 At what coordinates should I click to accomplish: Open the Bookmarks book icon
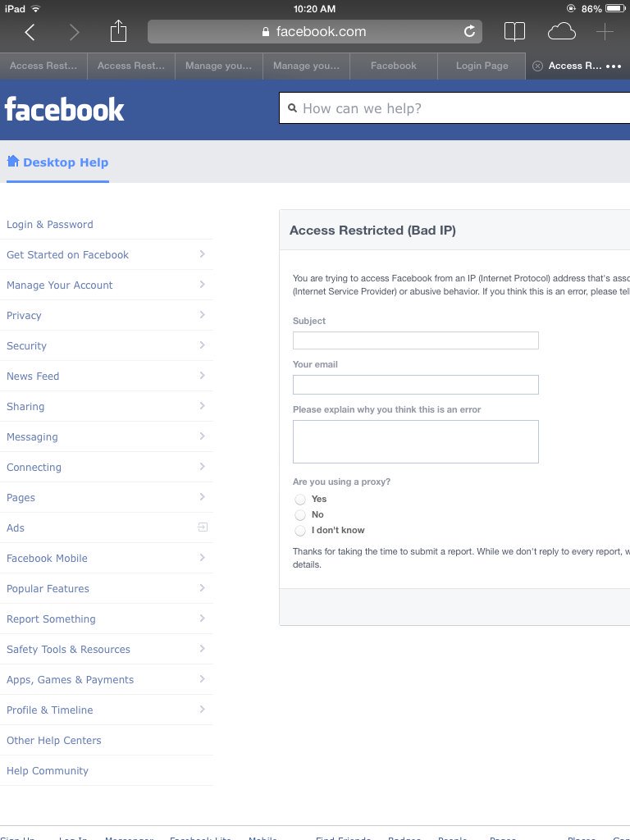coord(514,32)
